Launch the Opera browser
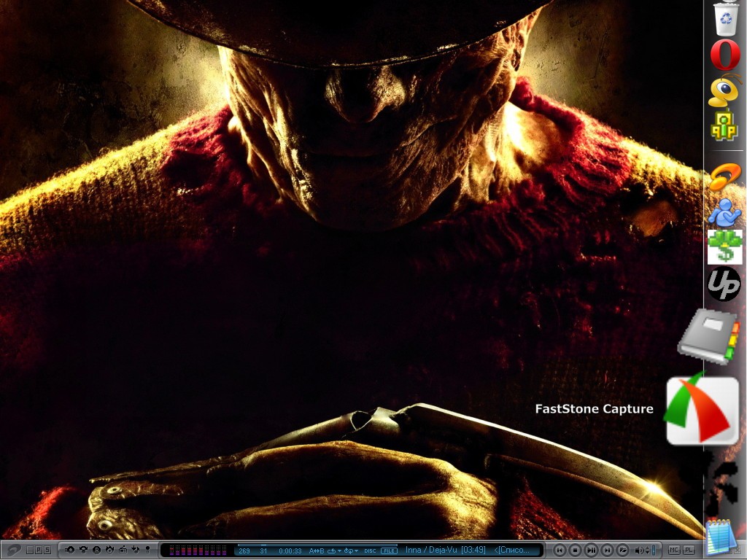Screen dimensions: 747x560 point(725,55)
